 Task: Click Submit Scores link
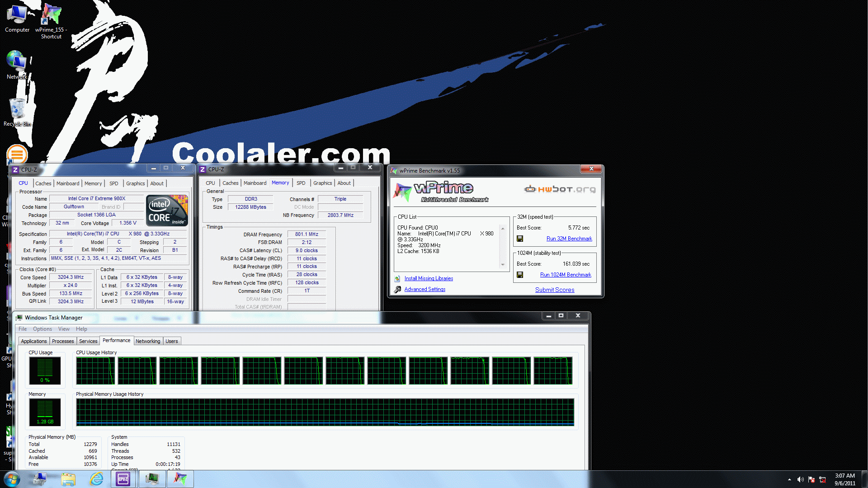(555, 290)
